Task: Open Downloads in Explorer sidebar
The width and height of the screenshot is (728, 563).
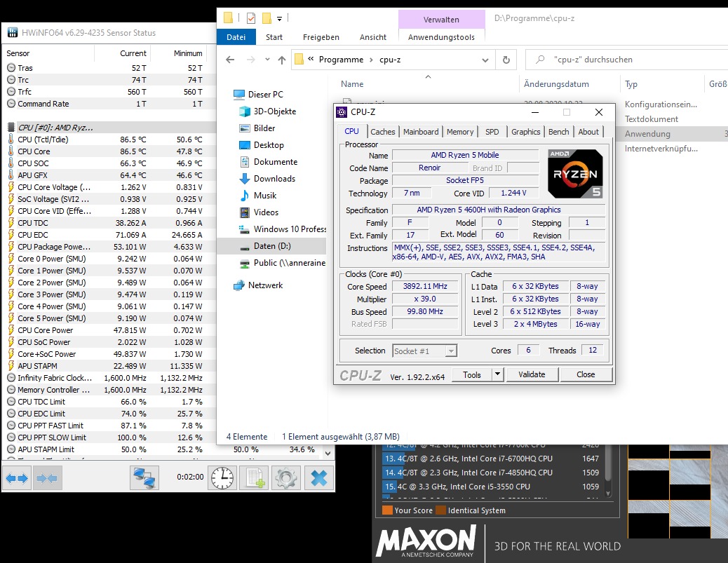Action: pyautogui.click(x=267, y=179)
